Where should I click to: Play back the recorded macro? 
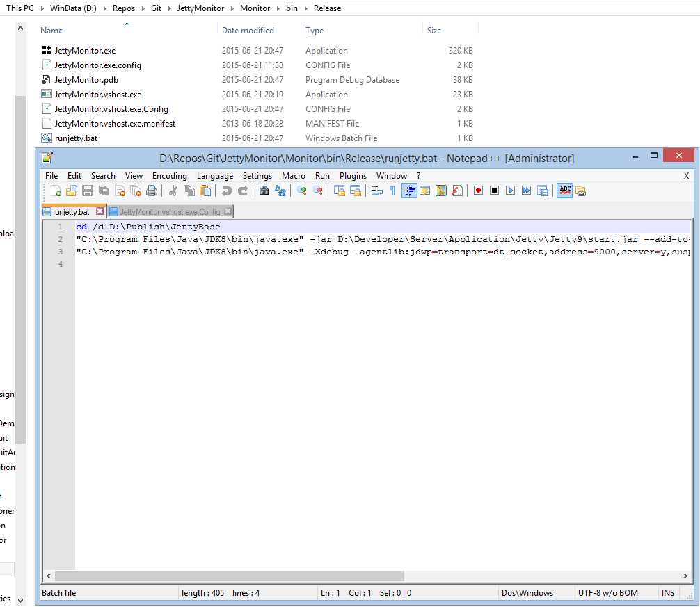[510, 191]
